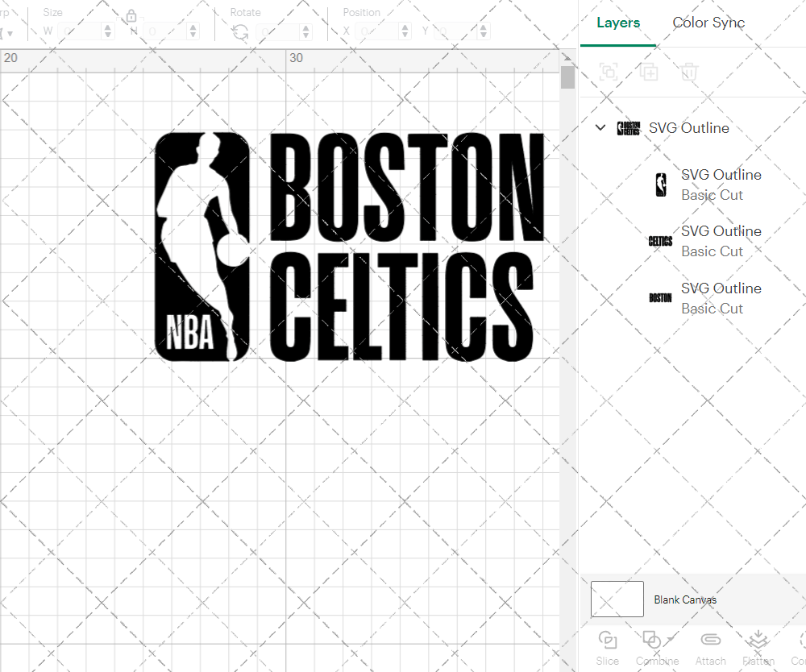Increase rotation using the stepper arrow
This screenshot has height=672, width=806.
tap(305, 27)
